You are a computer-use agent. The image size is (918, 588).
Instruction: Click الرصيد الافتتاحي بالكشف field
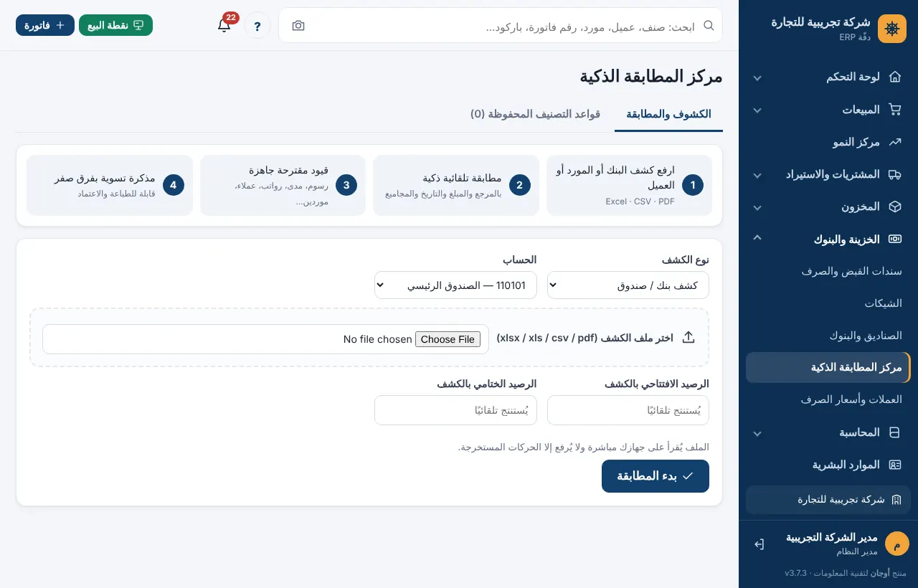[x=628, y=410]
